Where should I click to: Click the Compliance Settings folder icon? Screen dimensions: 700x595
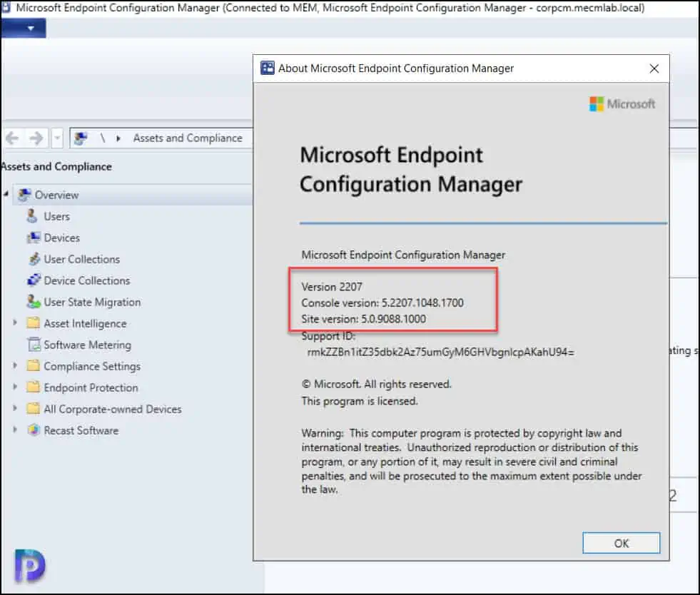34,366
